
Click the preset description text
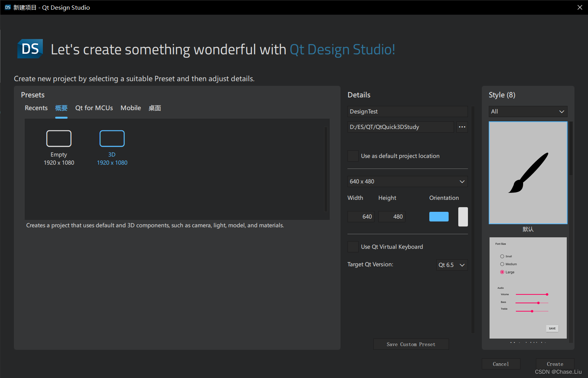point(155,225)
